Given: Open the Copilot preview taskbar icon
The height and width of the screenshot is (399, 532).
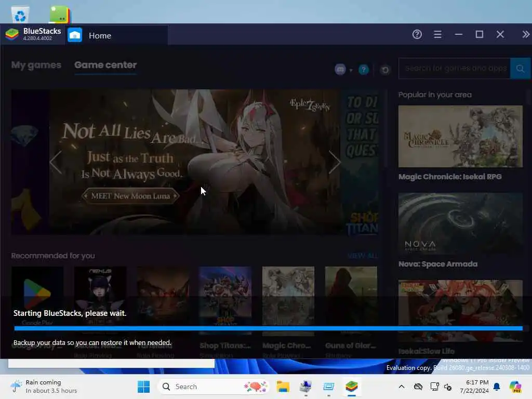Looking at the screenshot, I should (x=515, y=387).
